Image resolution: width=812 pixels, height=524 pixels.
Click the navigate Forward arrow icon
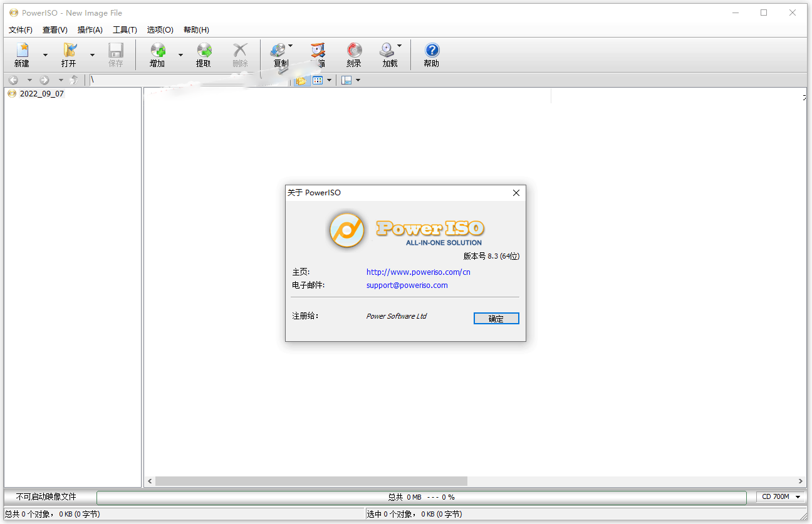tap(44, 80)
